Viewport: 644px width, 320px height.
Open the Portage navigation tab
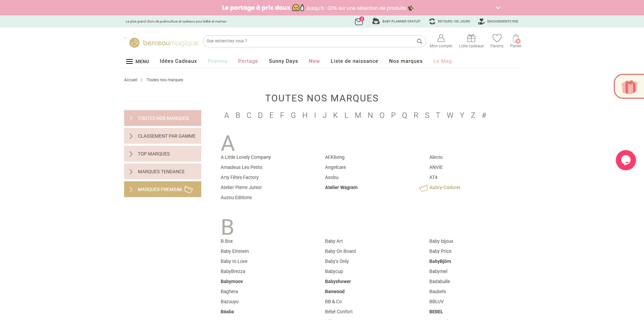coord(248,61)
